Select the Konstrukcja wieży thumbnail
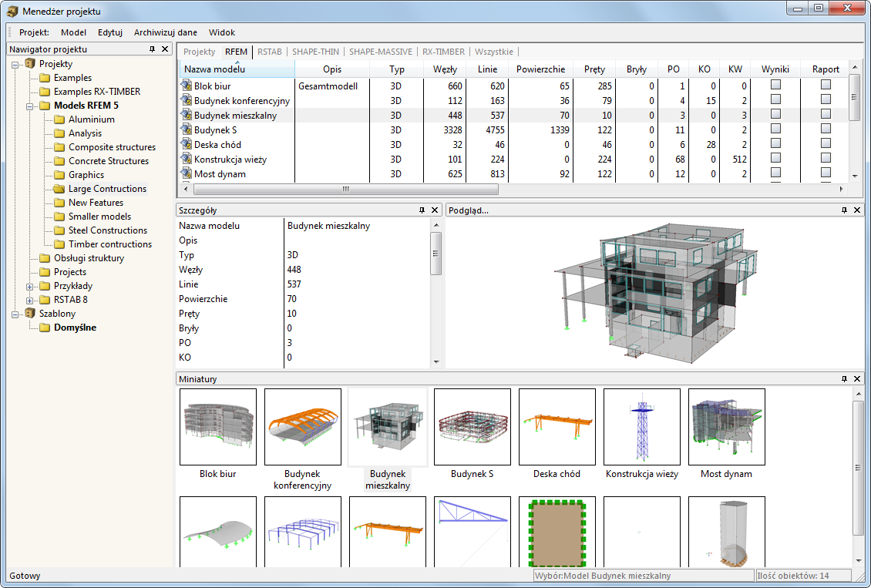Image resolution: width=871 pixels, height=588 pixels. (641, 426)
